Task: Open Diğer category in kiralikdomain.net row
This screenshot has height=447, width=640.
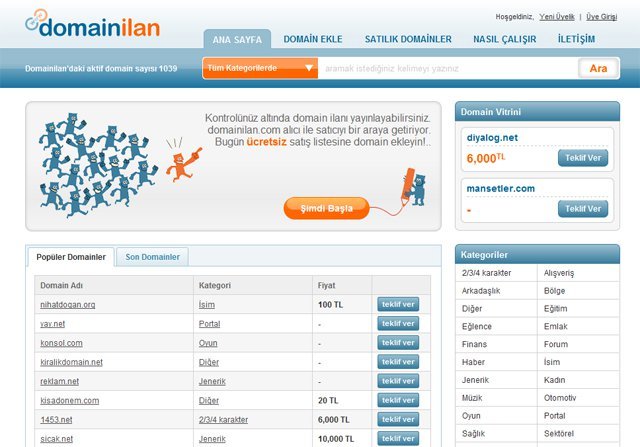Action: click(x=209, y=362)
